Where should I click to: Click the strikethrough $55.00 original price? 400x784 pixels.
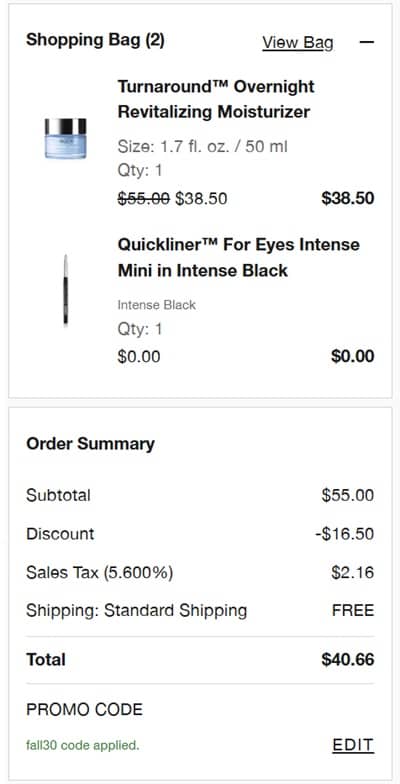click(x=144, y=198)
